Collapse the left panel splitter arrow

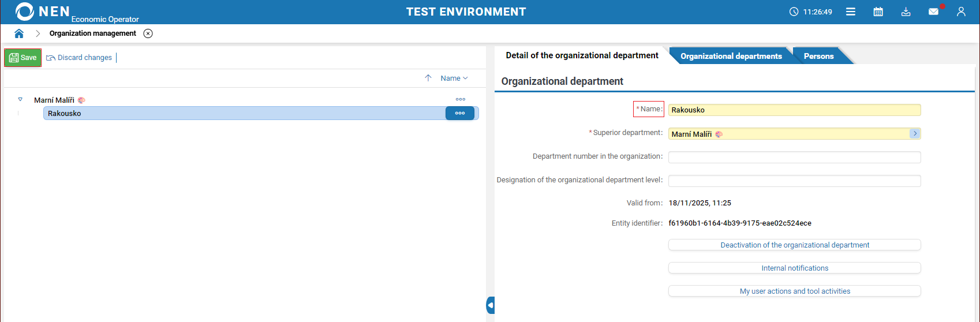[491, 305]
